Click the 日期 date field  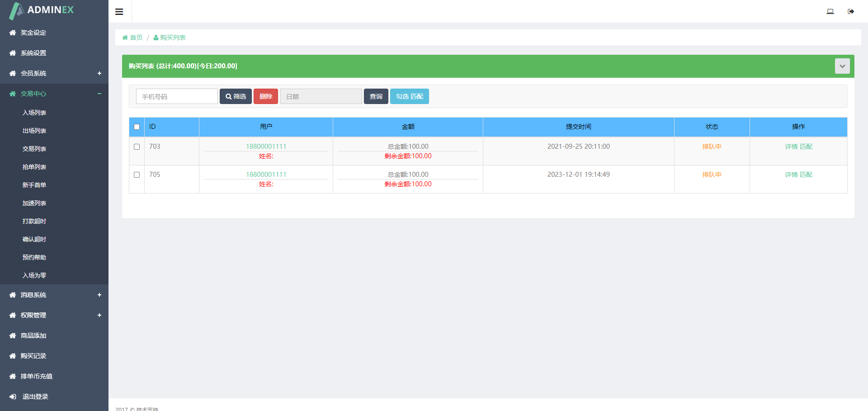[x=321, y=96]
